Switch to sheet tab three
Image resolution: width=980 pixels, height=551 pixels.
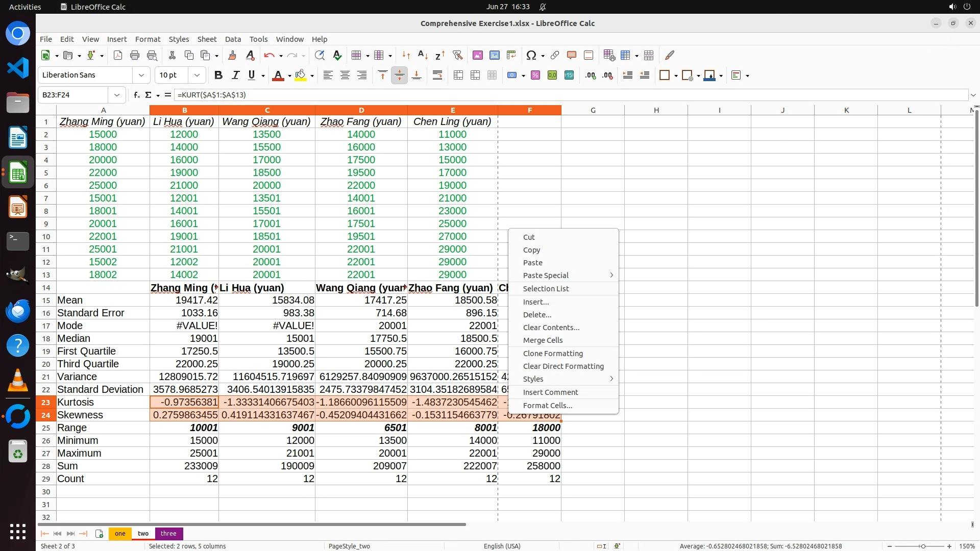click(168, 533)
